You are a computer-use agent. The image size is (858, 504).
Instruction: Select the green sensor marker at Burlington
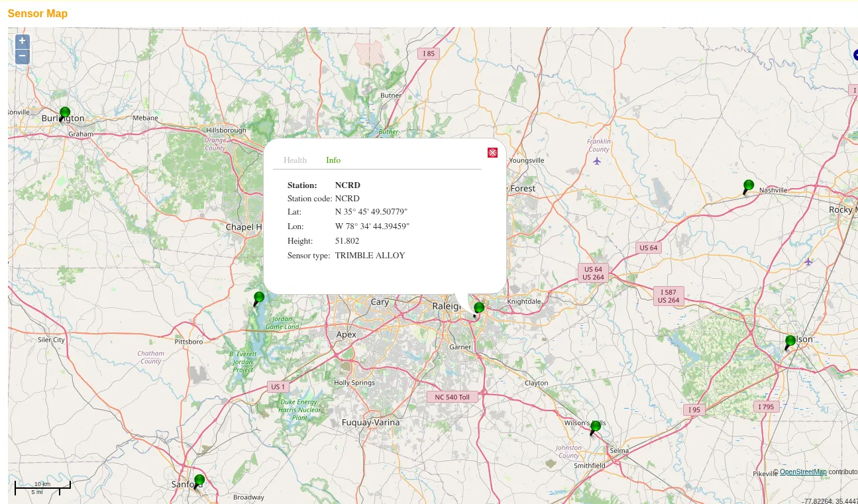coord(64,114)
